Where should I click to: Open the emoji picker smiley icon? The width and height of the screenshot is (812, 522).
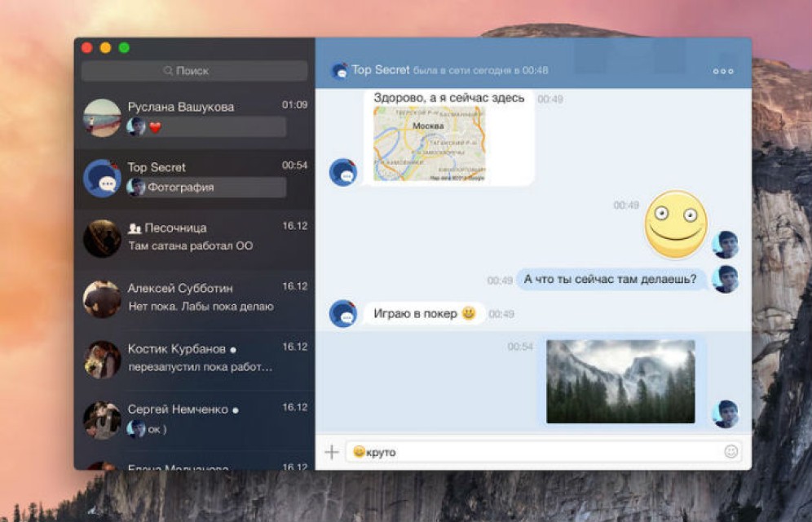(x=730, y=451)
